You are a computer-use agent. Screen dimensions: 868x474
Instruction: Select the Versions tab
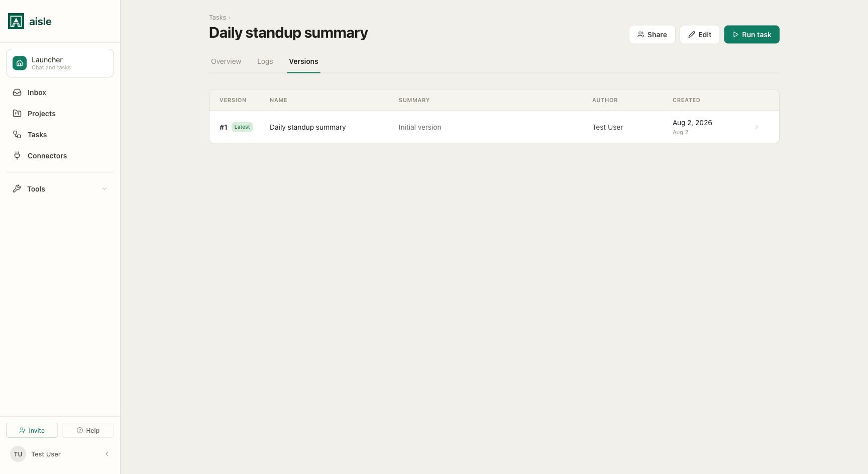tap(303, 61)
